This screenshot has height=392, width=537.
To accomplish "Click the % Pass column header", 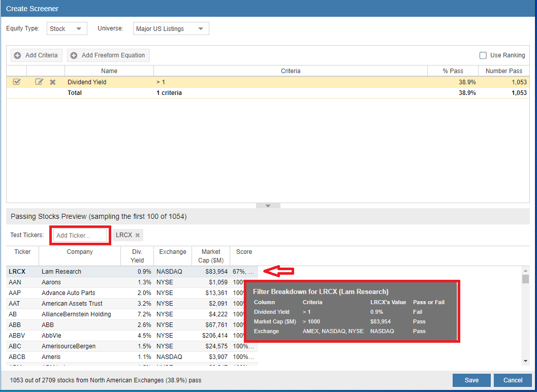I will click(453, 71).
